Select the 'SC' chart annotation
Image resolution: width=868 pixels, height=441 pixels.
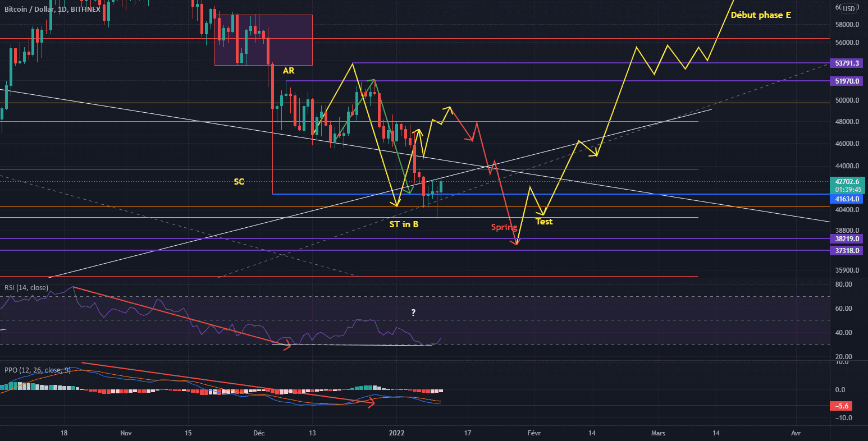239,182
